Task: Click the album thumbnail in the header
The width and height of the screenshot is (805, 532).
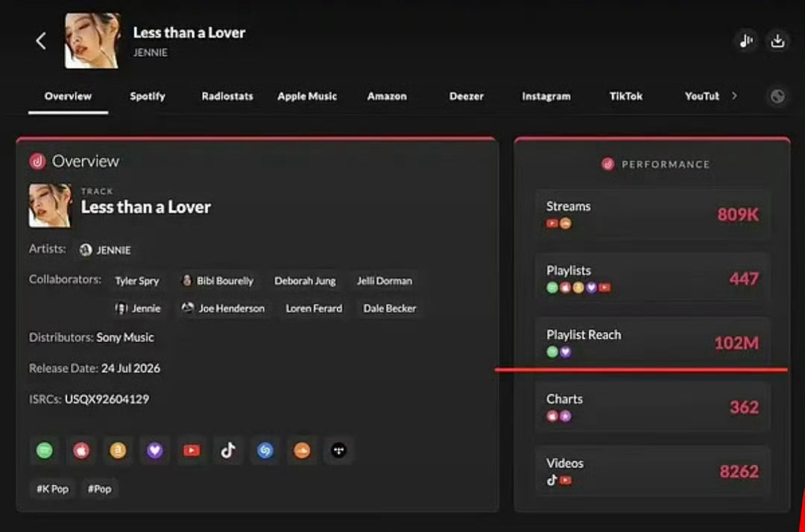Action: tap(92, 41)
